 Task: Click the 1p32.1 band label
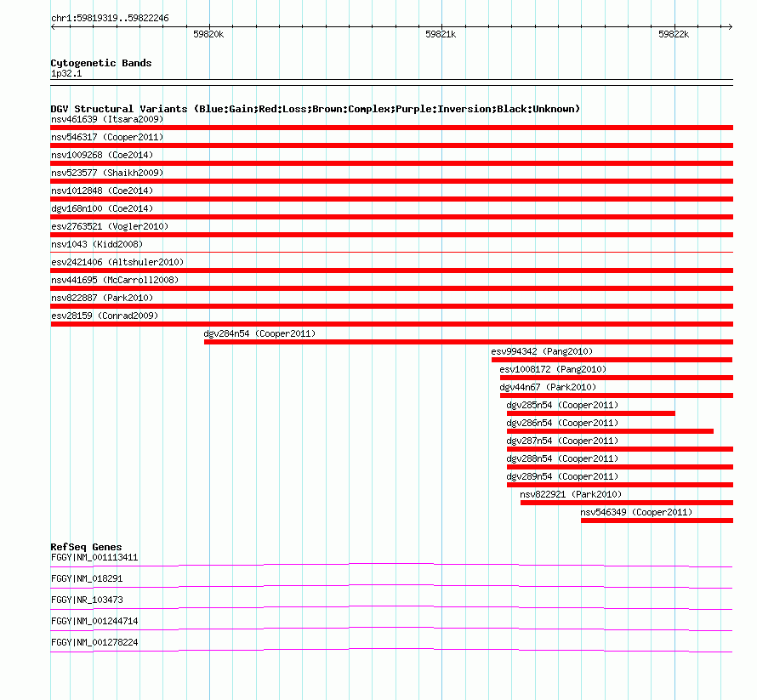[66, 73]
